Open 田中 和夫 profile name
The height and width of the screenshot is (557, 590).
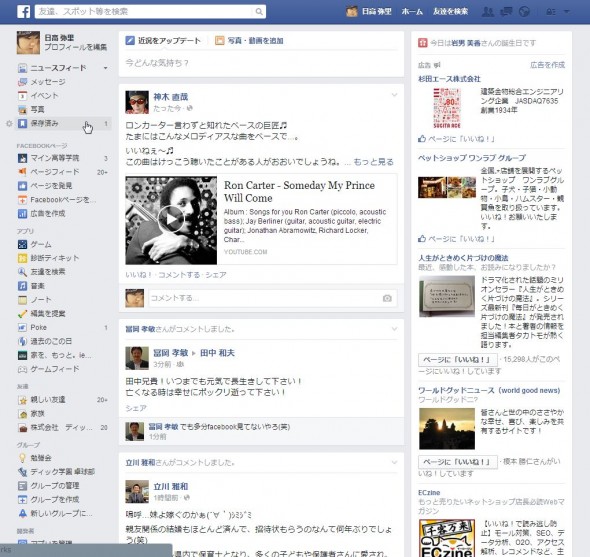coord(217,353)
